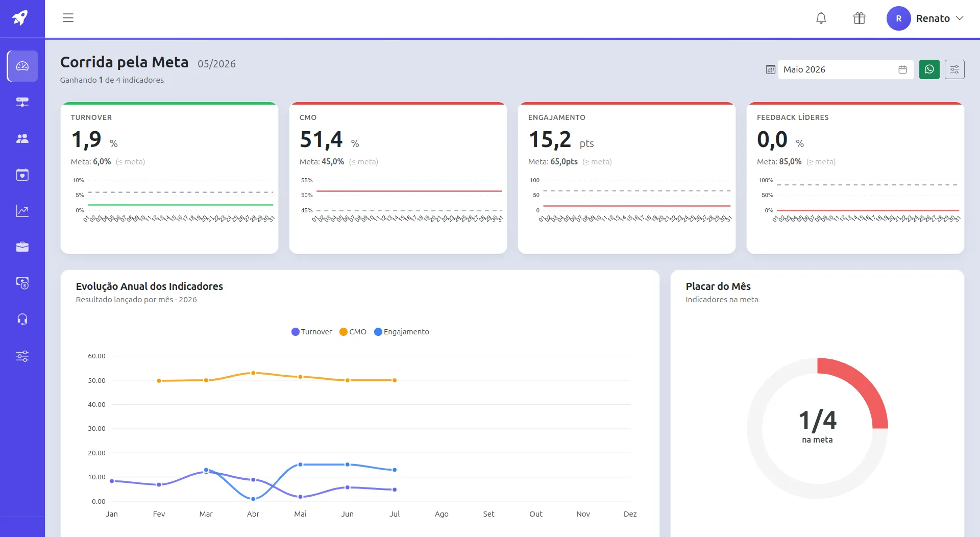The height and width of the screenshot is (537, 980).
Task: Click the calendar grid icon beside date field
Action: coord(771,69)
